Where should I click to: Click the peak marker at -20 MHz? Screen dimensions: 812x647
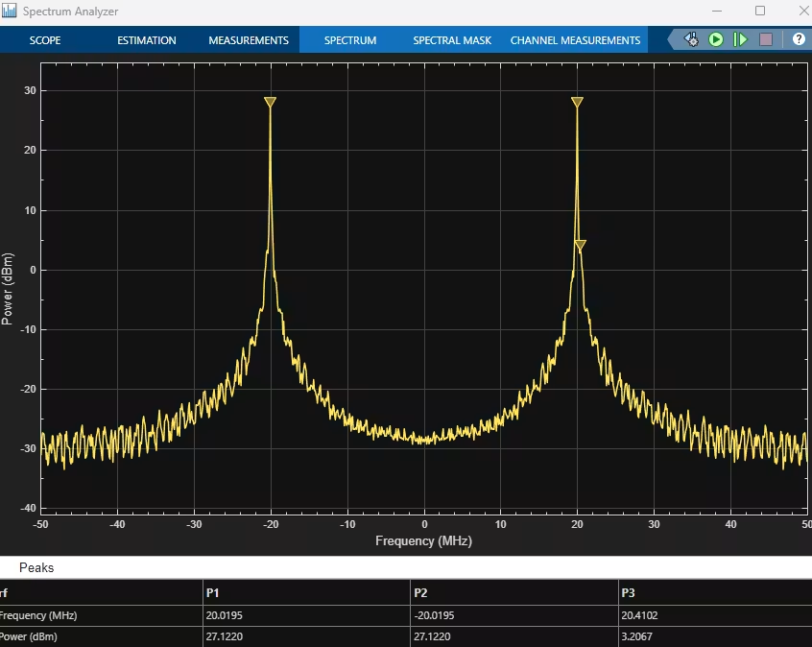270,102
